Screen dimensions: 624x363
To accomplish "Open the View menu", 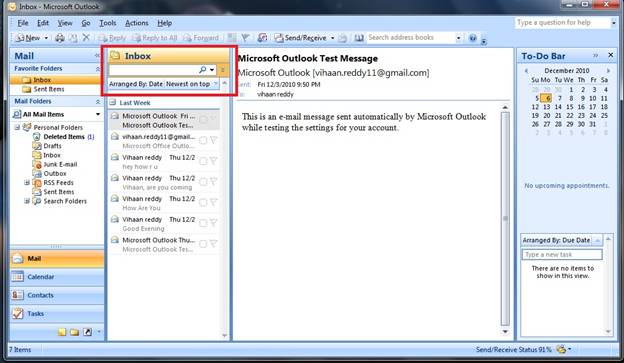I will coord(65,23).
